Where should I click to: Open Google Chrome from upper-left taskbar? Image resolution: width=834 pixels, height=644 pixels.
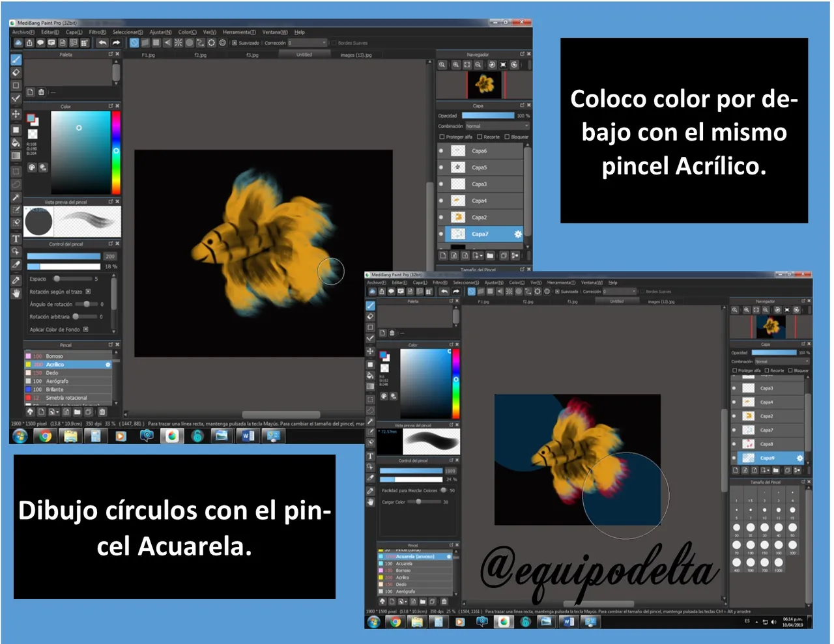[45, 436]
